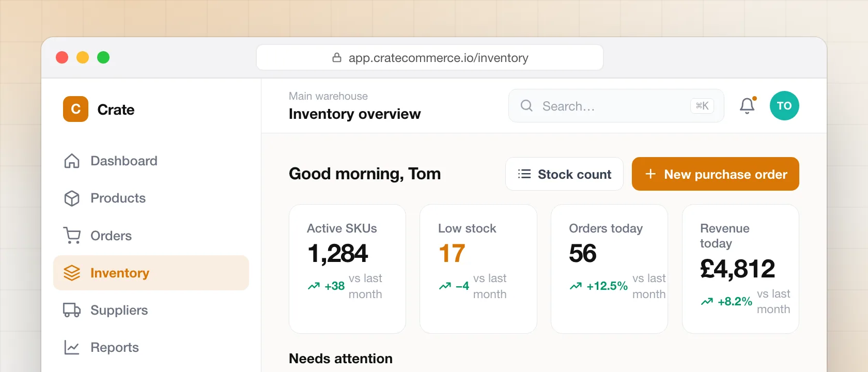Open Suppliers in sidebar
This screenshot has width=868, height=372.
click(151, 310)
